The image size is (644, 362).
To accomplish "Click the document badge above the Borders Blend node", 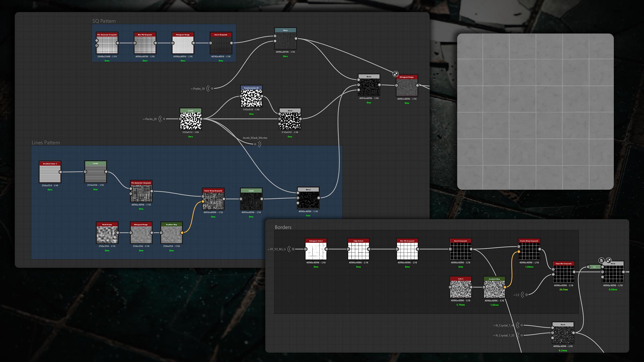I will [x=601, y=260].
